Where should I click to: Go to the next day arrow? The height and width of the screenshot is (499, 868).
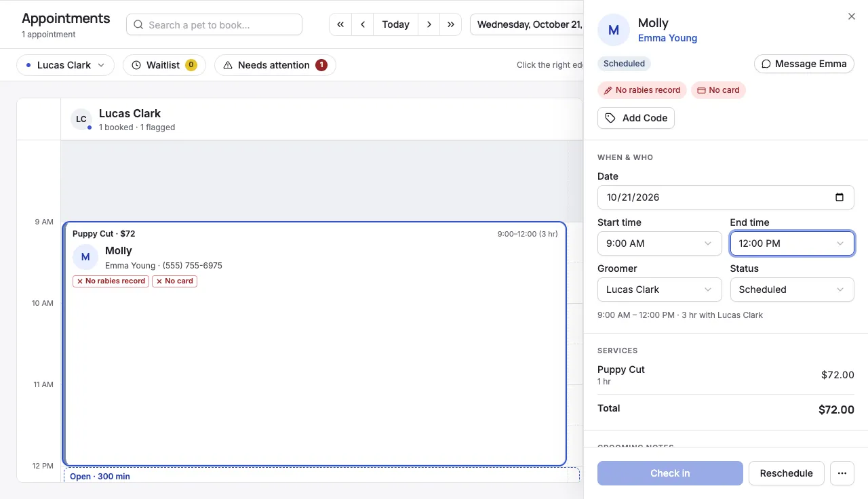point(429,24)
